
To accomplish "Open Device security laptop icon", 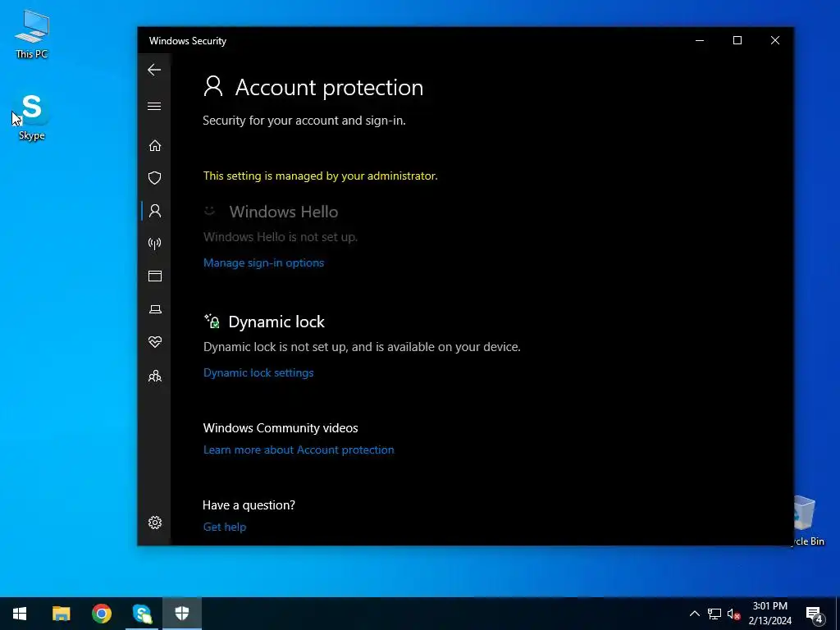I will pyautogui.click(x=155, y=309).
